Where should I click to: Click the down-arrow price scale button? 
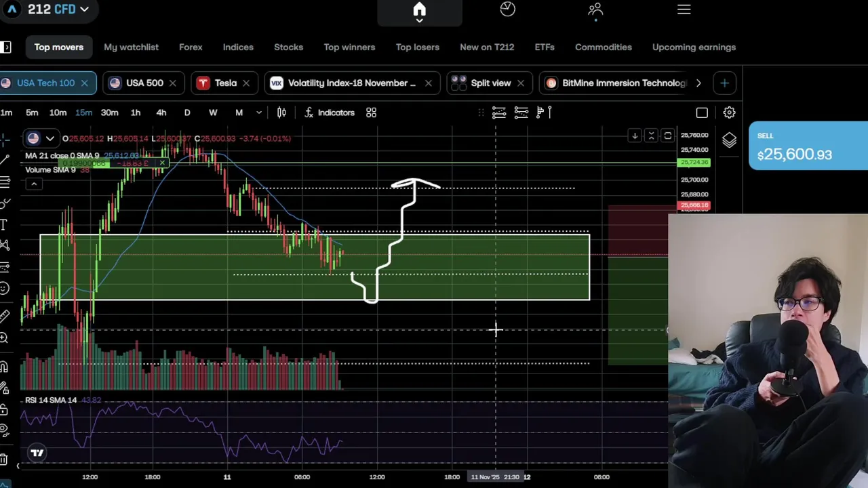pos(635,136)
